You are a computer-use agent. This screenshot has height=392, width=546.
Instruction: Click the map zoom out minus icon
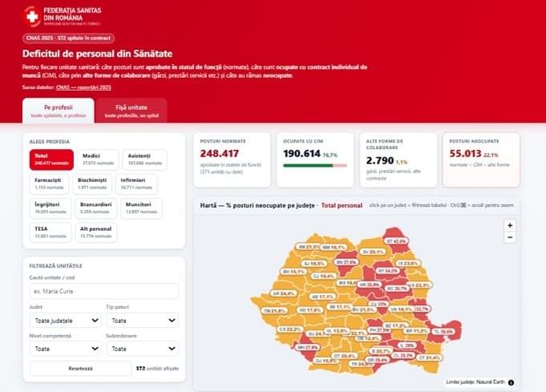(x=510, y=237)
